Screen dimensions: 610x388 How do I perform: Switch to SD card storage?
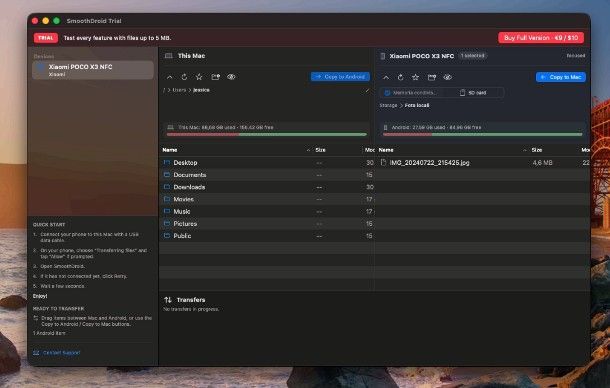(x=473, y=93)
